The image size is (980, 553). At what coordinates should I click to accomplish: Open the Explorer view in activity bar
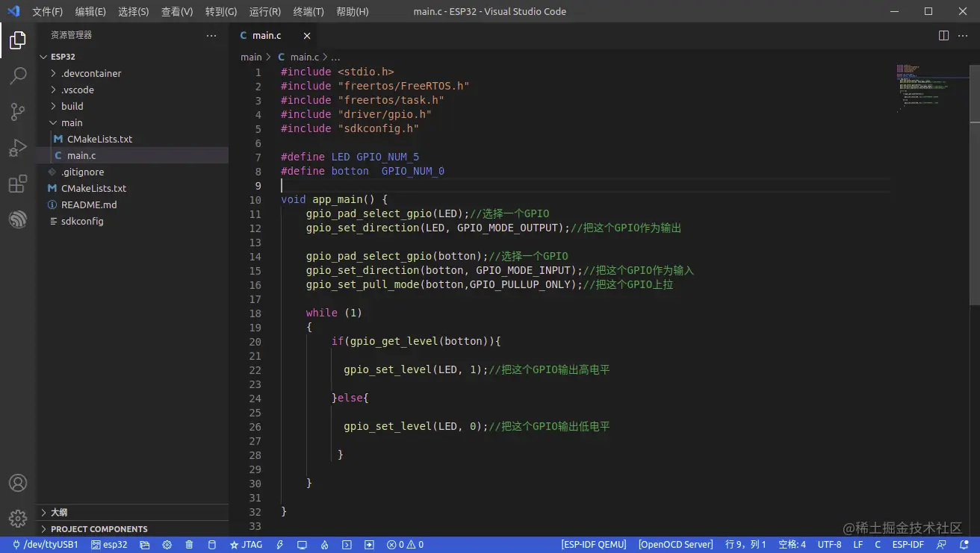(x=18, y=40)
